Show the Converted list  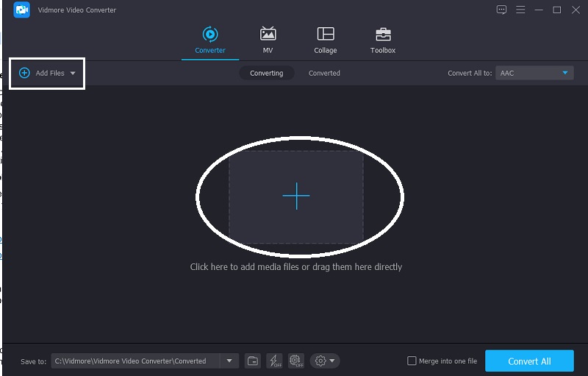click(324, 73)
